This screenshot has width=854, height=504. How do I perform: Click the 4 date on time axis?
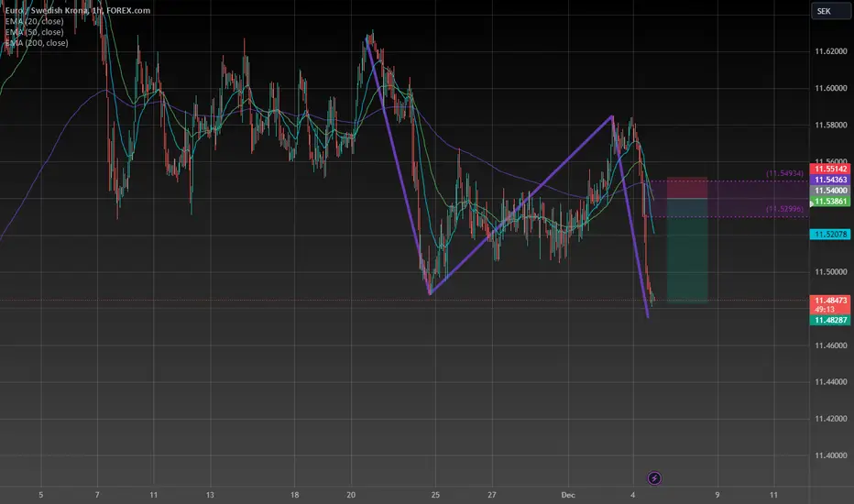point(633,495)
